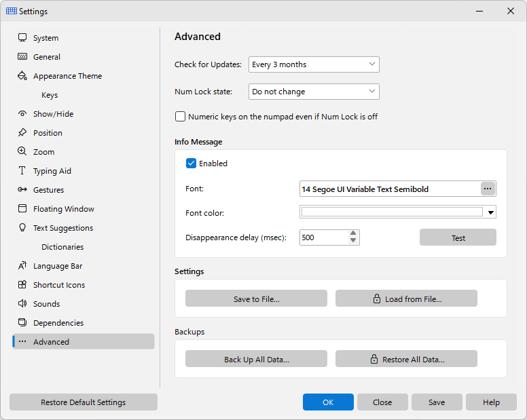Toggle numeric keys on numpad checkbox

tap(180, 117)
